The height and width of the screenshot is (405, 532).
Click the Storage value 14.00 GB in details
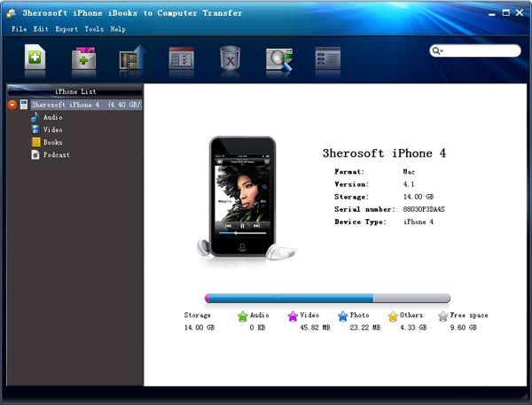click(x=419, y=197)
